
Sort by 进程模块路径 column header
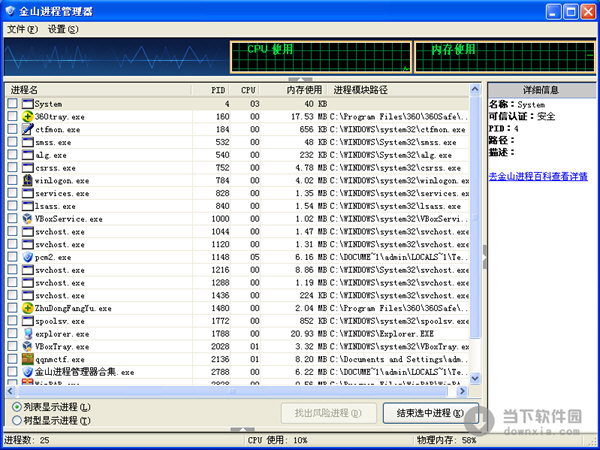point(398,90)
